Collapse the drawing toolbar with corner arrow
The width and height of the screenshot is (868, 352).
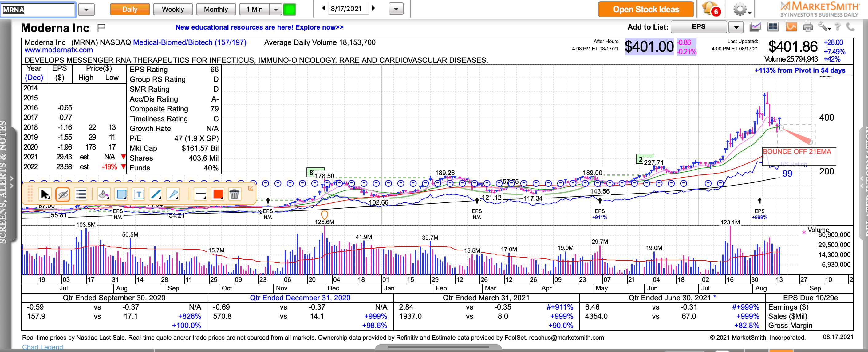click(251, 188)
